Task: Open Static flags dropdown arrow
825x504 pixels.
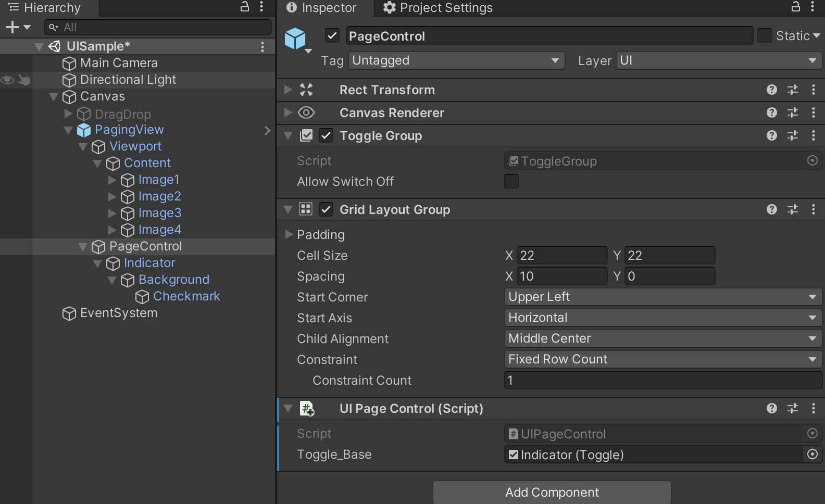Action: [816, 35]
